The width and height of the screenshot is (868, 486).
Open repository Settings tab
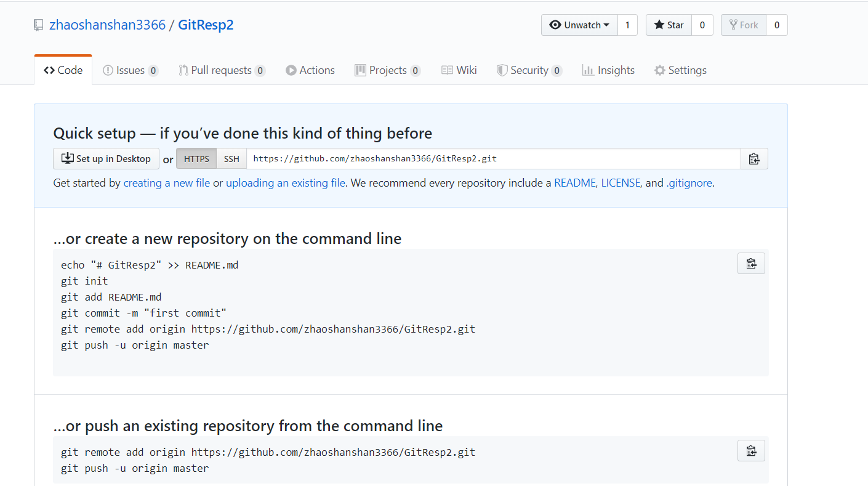click(680, 70)
